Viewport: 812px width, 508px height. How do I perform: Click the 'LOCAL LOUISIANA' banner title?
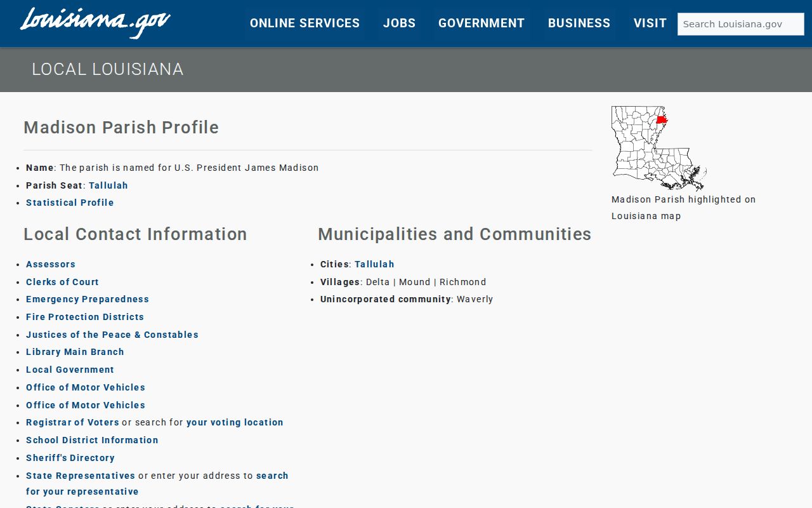pos(108,69)
